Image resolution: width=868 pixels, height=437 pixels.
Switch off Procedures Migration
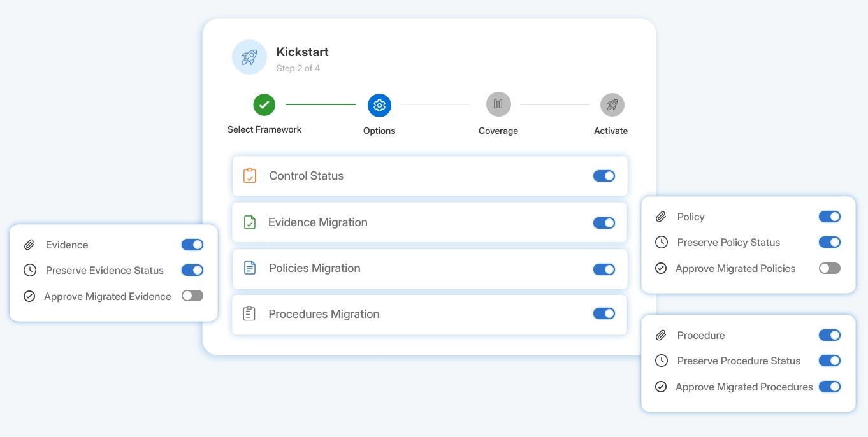[604, 313]
